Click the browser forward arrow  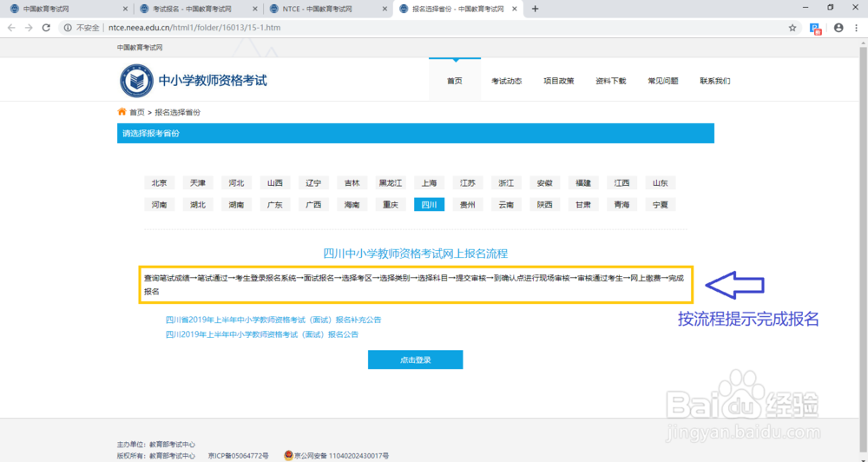(29, 28)
